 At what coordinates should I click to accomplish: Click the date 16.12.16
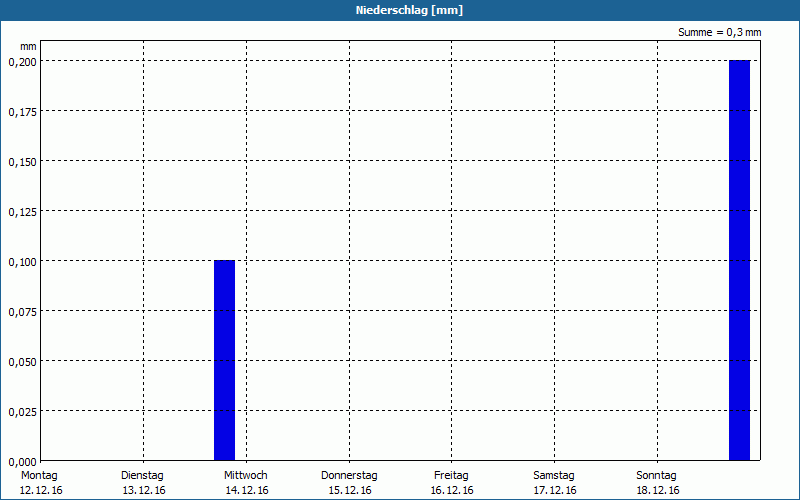tap(452, 490)
